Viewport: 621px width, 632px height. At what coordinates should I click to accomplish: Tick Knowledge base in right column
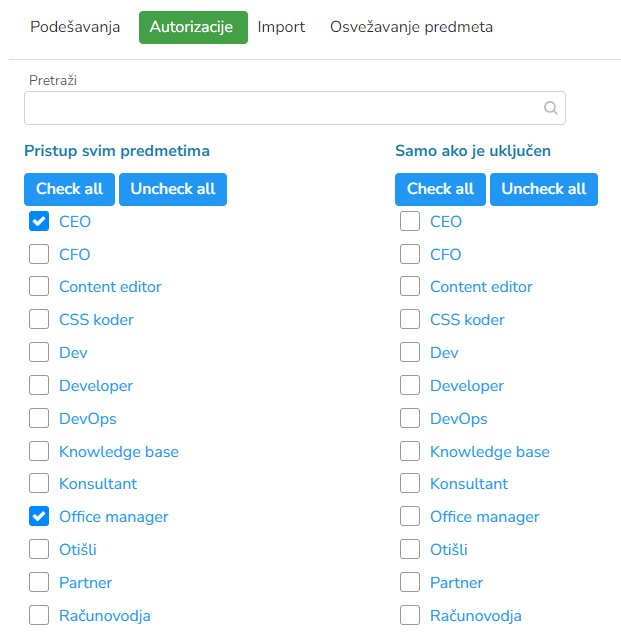pyautogui.click(x=410, y=451)
